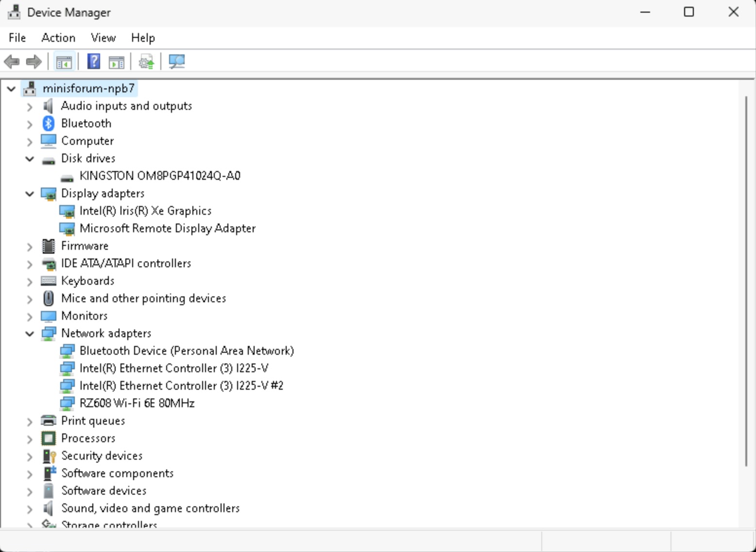Select the Sound, video and game controllers icon
This screenshot has height=552, width=756.
tap(48, 508)
